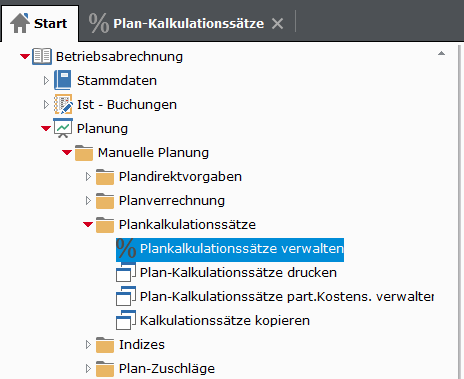Screen dimensions: 464x379
Task: Expand the Stammdaten node
Action: (46, 80)
